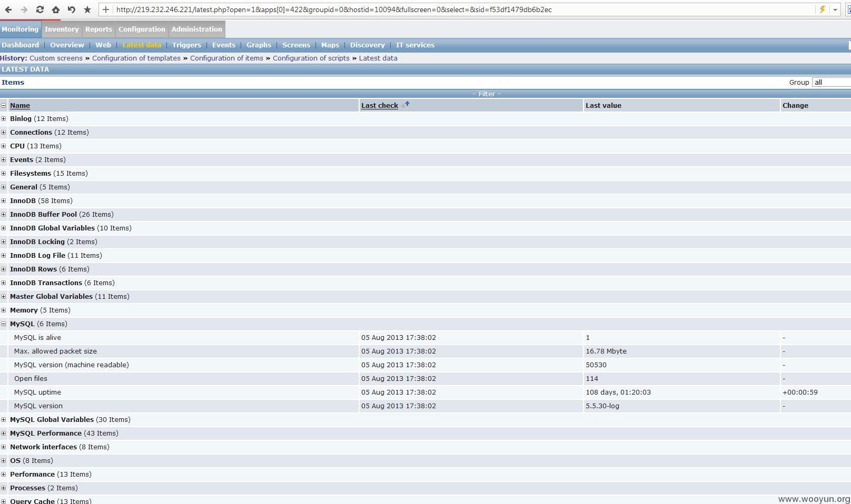Sort the table by Last check column
Viewport: 851px width, 504px height.
[x=380, y=105]
